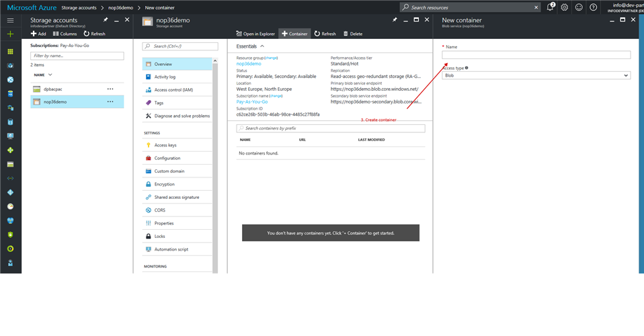Click the Search (Ctrl+/) menu field
Screen dimensions: 644x336
pyautogui.click(x=180, y=46)
